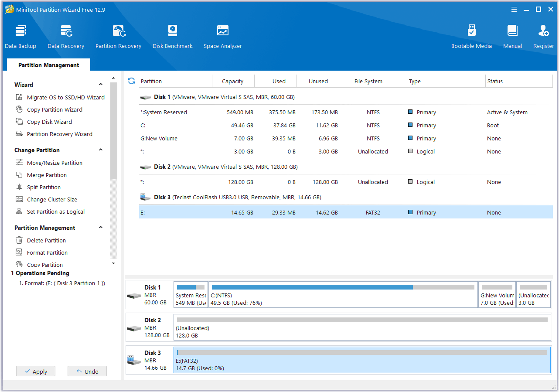This screenshot has width=559, height=392.
Task: Select the G:New Volume block in disk map
Action: (497, 294)
